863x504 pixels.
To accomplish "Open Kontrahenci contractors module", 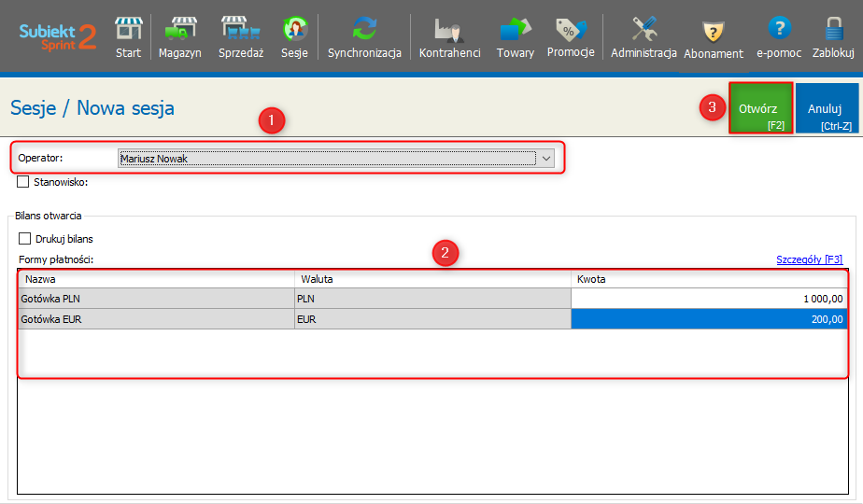I will pos(449,37).
